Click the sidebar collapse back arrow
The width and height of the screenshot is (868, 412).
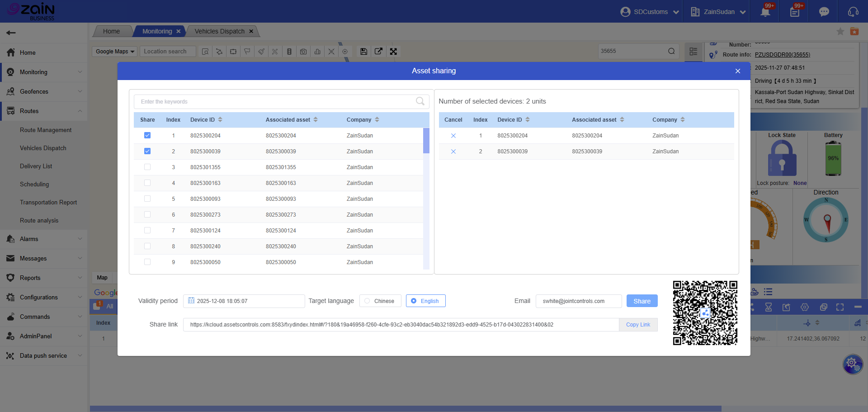pyautogui.click(x=11, y=33)
